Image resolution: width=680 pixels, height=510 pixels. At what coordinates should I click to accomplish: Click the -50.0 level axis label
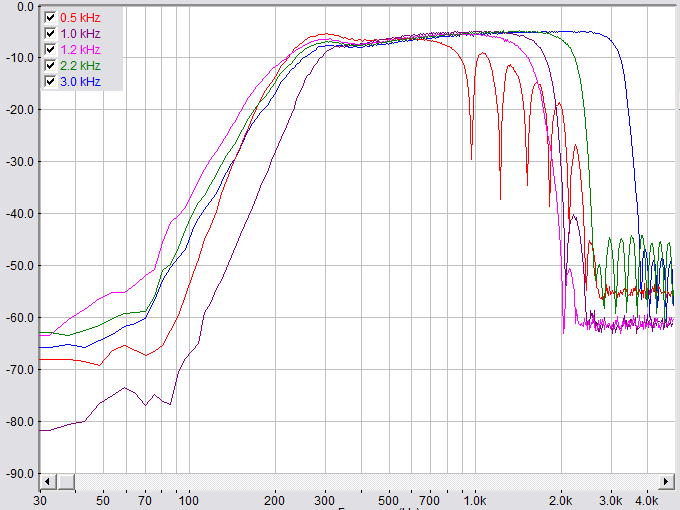pos(20,266)
